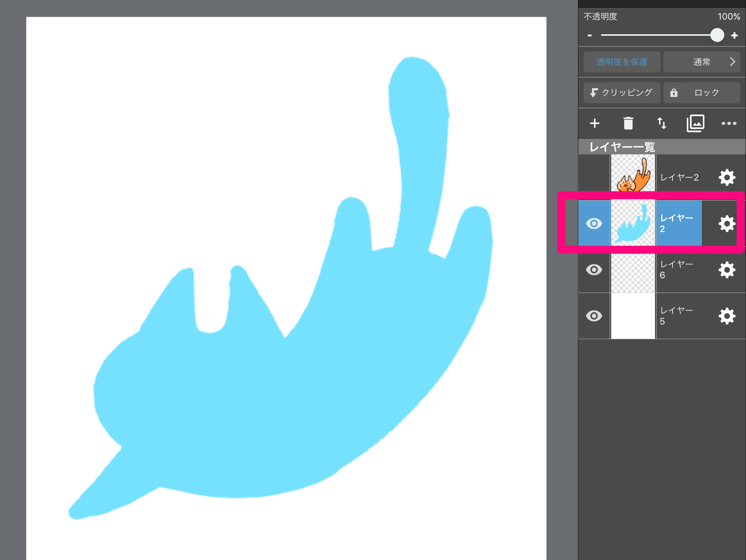Click the layer reorder up-down arrows icon

(x=662, y=123)
